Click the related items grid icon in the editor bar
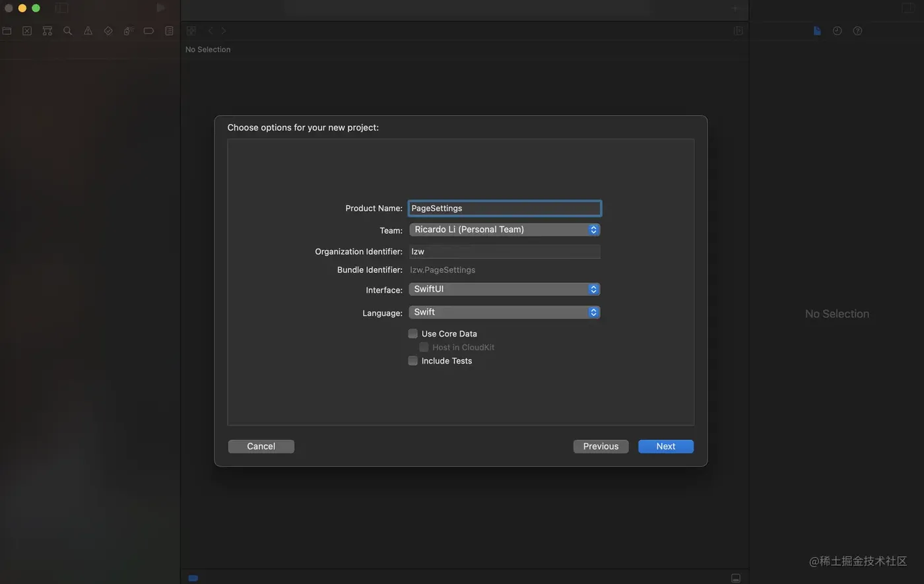This screenshot has height=584, width=924. 191,30
